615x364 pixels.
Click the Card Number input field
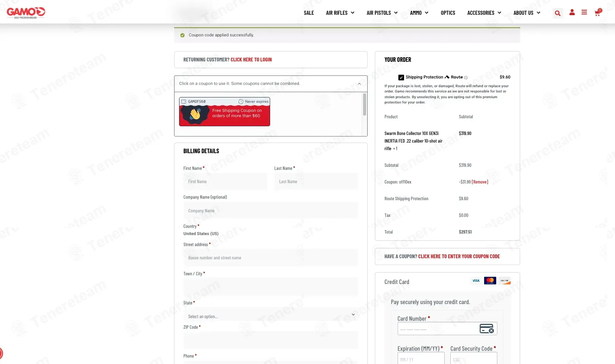pyautogui.click(x=447, y=329)
